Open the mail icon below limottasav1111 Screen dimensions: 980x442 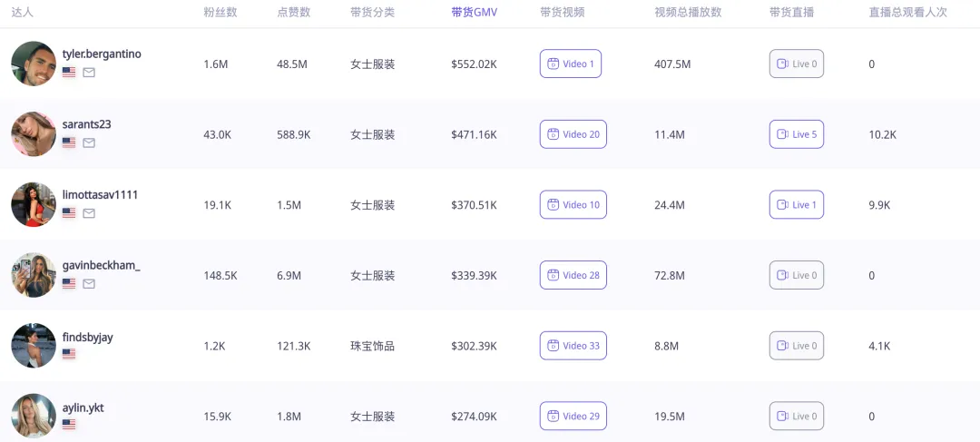pos(89,213)
